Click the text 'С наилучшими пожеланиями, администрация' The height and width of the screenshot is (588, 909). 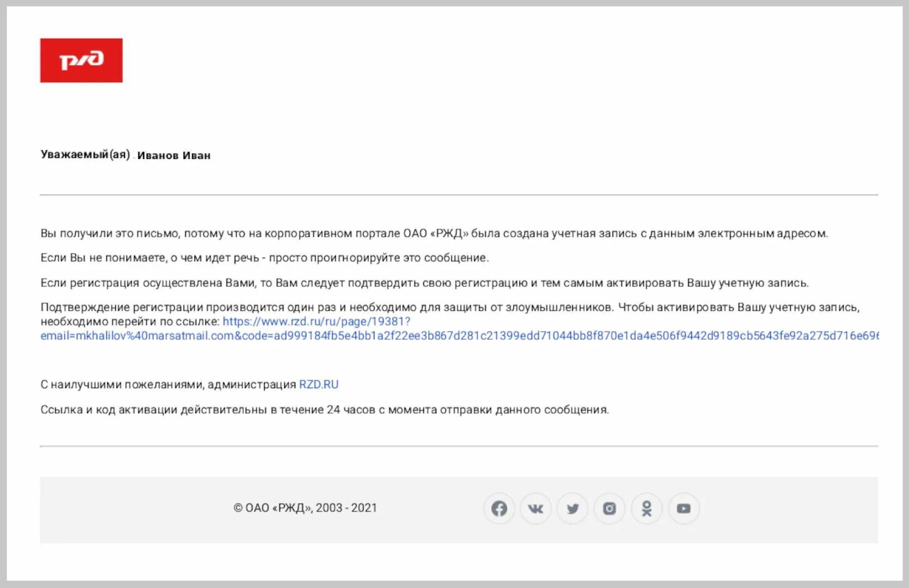pyautogui.click(x=168, y=384)
